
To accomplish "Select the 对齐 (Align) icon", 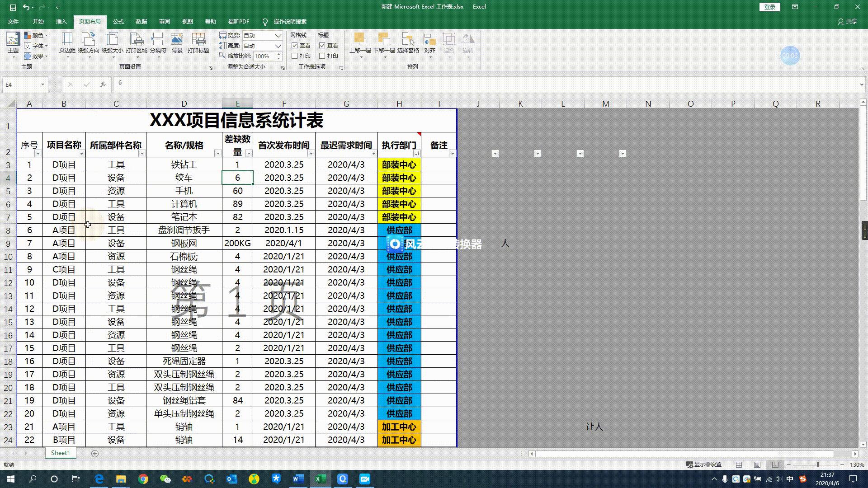I will pos(429,44).
